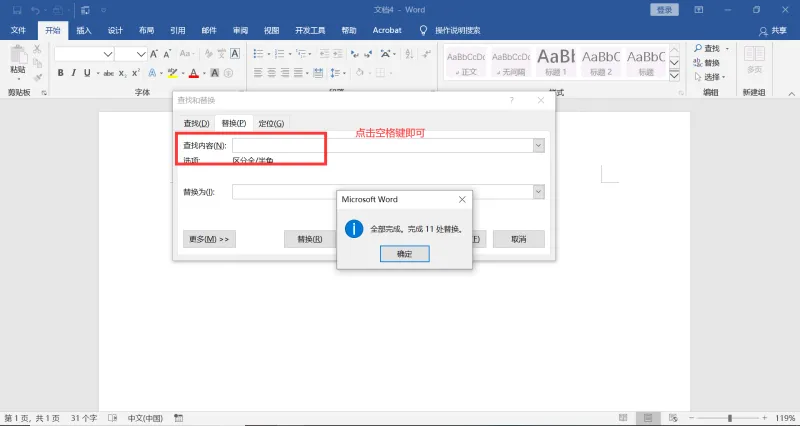Screen dimensions: 800x426
Task: Click 取消 Cancel in Find dialog
Action: point(518,239)
